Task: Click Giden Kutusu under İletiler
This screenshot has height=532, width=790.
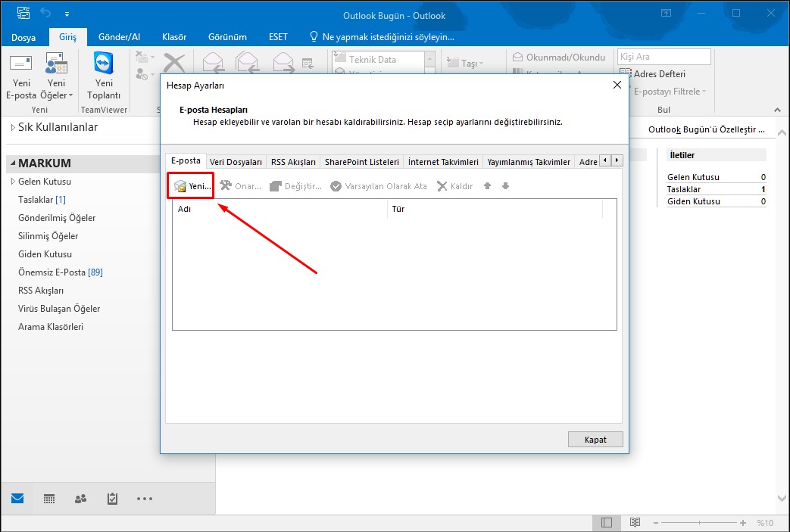Action: pos(694,201)
